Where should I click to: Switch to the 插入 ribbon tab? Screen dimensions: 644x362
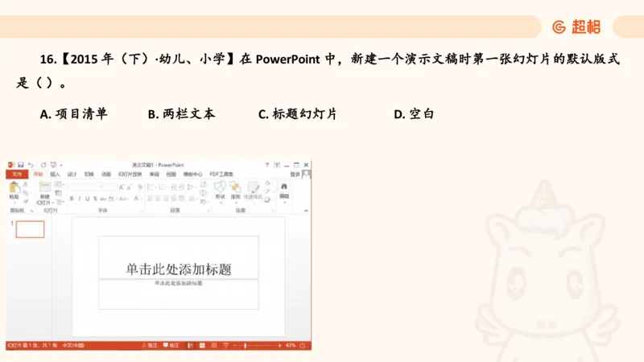(x=55, y=175)
